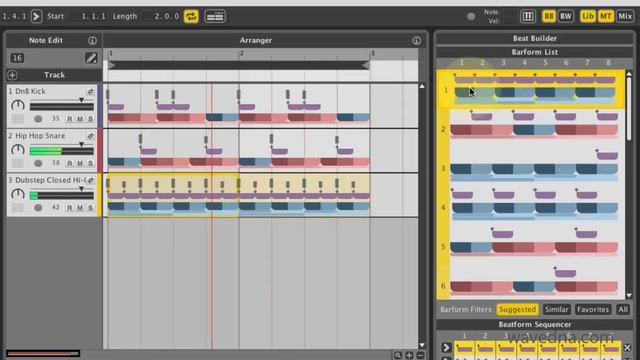Click Arranger vertical scroll down arrow
The width and height of the screenshot is (640, 360).
click(x=422, y=345)
